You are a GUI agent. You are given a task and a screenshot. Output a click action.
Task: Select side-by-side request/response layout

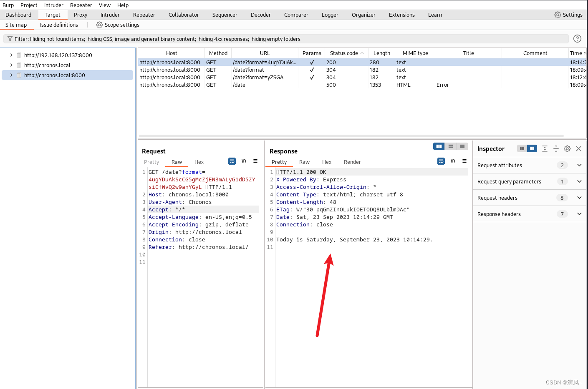pos(439,146)
